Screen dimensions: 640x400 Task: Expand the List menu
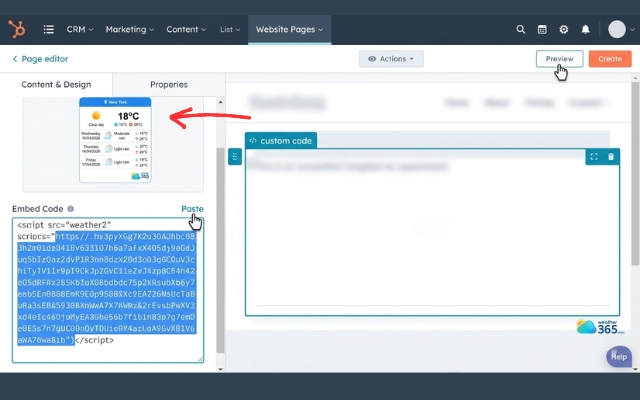tap(230, 29)
